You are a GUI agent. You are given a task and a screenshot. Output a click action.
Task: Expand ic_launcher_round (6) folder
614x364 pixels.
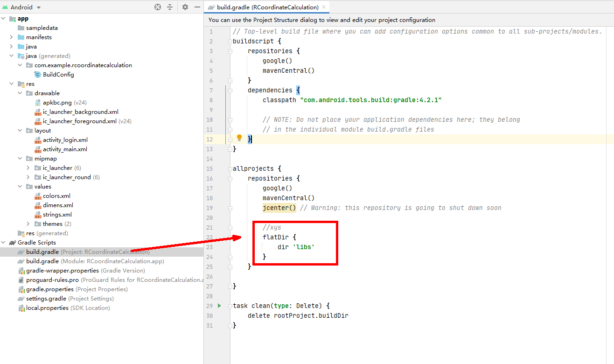click(x=28, y=177)
